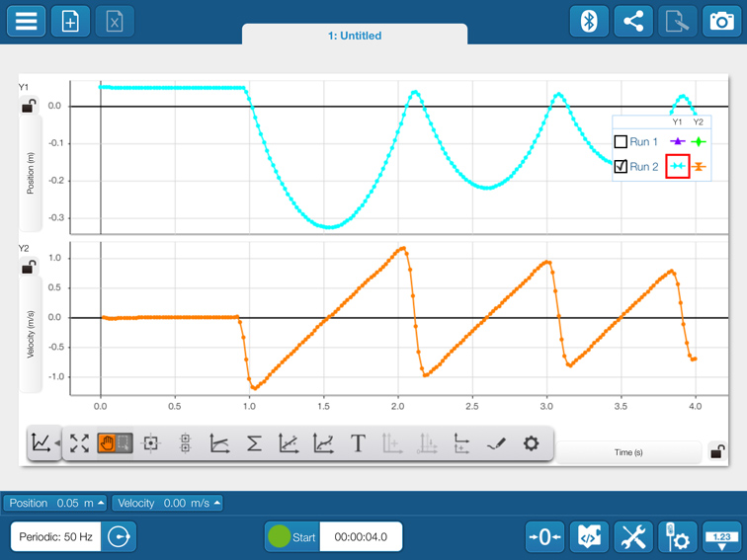Open the Position (m) axis selector
Viewport: 747px width, 560px height.
tap(30, 174)
